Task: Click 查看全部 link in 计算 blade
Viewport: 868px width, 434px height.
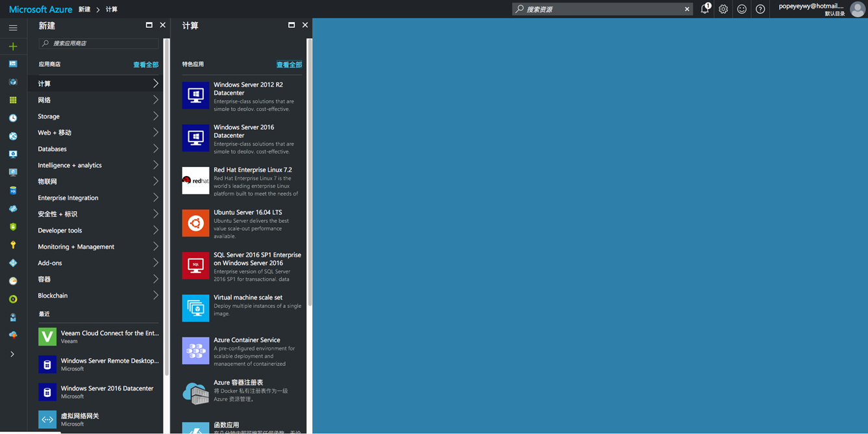Action: (x=289, y=64)
